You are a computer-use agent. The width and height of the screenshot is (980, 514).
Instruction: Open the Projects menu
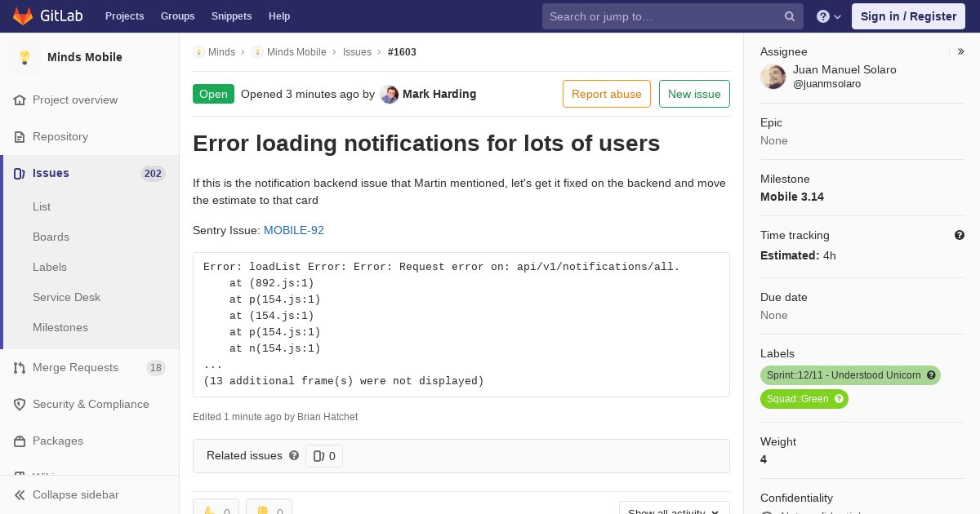pyautogui.click(x=124, y=16)
